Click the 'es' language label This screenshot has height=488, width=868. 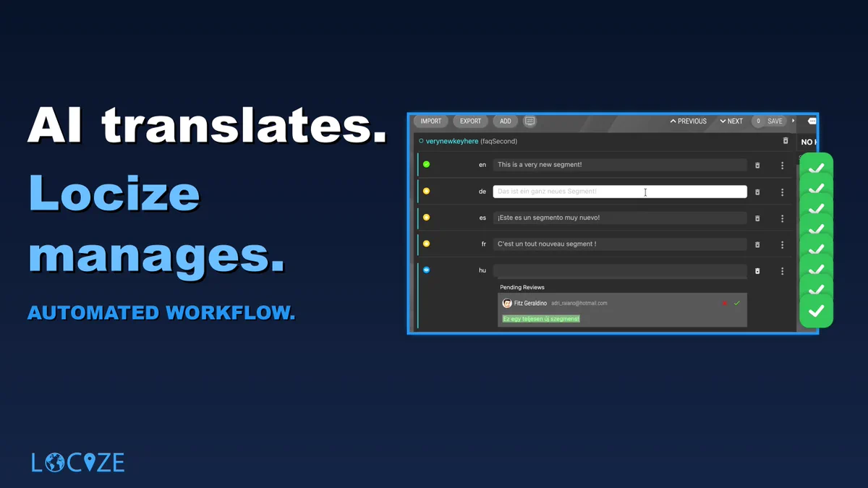point(482,218)
